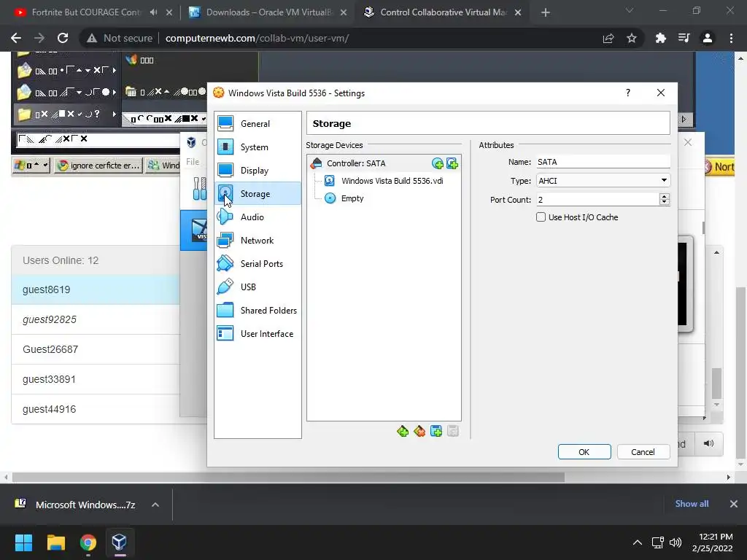Open the Serial Ports settings category

point(258,264)
